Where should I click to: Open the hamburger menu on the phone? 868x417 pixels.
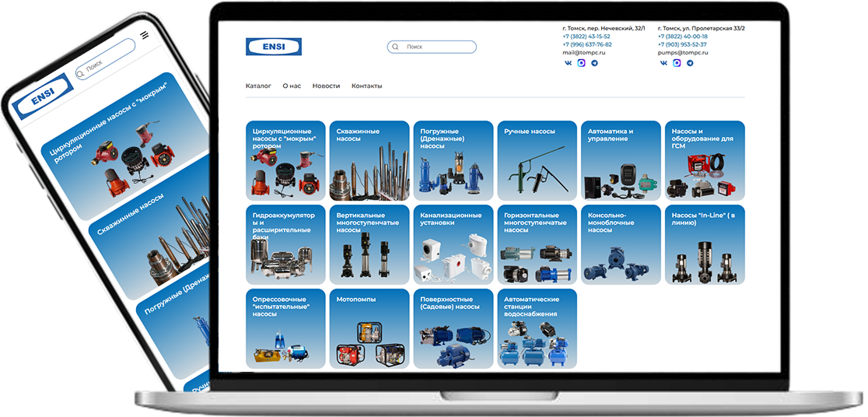tap(145, 35)
